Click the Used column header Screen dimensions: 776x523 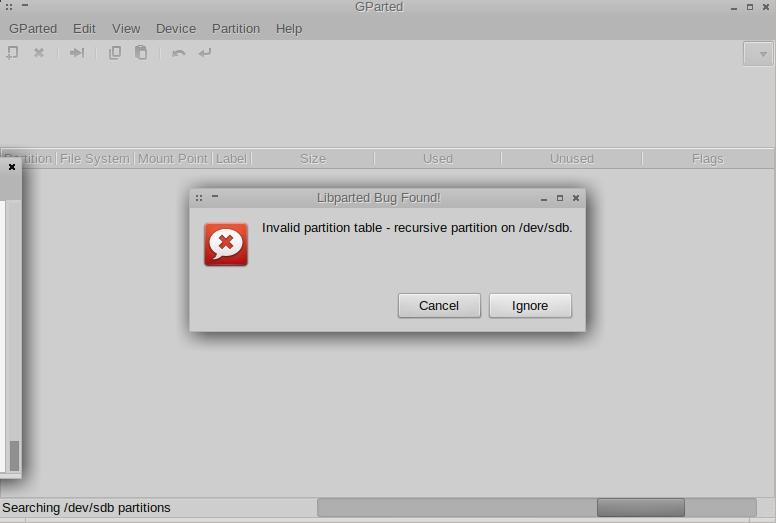(438, 159)
